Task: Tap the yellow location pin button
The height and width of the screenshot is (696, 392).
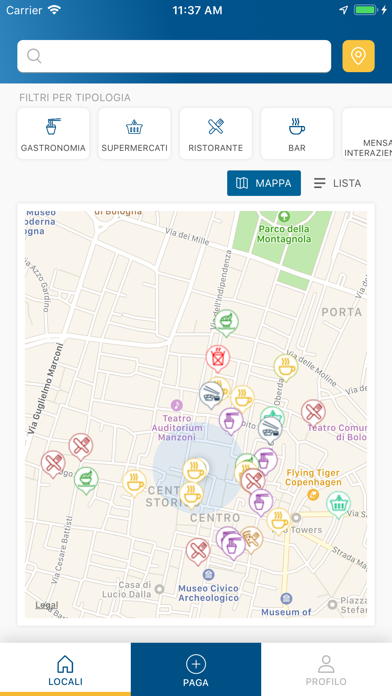Action: [358, 56]
